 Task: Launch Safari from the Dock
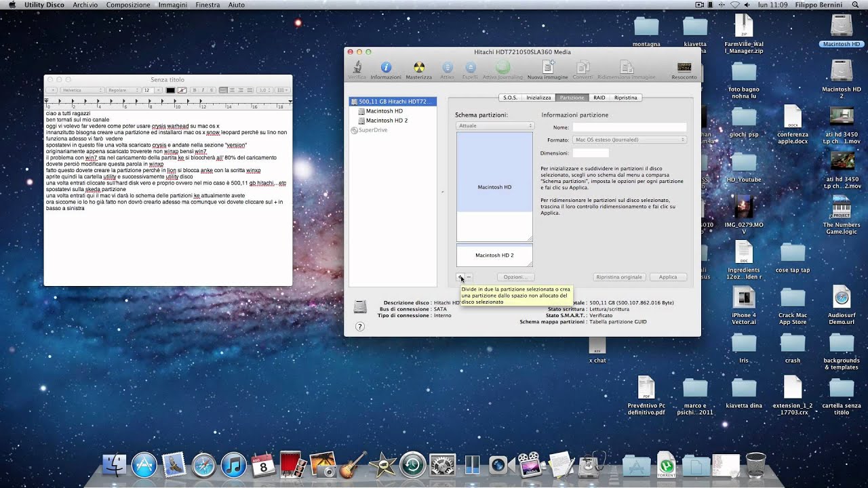(x=203, y=465)
